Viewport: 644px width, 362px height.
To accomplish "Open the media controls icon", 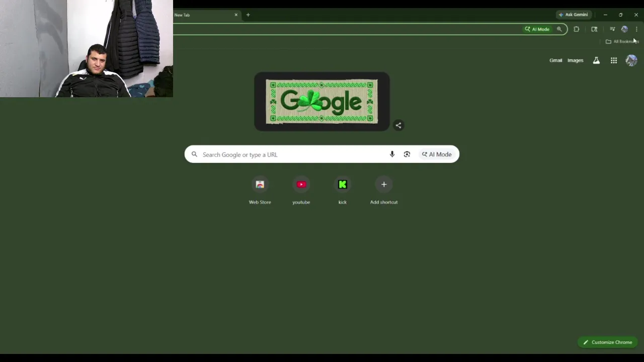I will coord(612,29).
